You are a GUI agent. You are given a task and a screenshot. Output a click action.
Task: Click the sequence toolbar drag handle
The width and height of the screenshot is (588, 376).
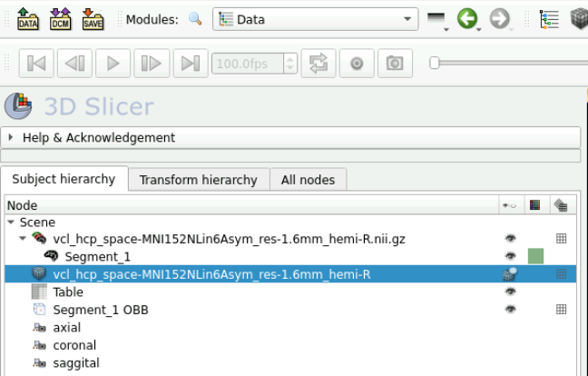pos(6,63)
